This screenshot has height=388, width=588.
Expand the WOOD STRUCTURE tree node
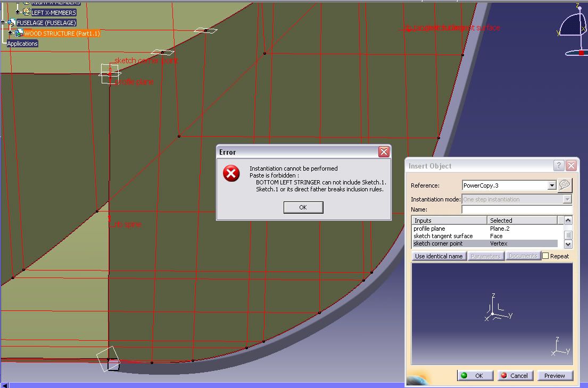(10, 32)
